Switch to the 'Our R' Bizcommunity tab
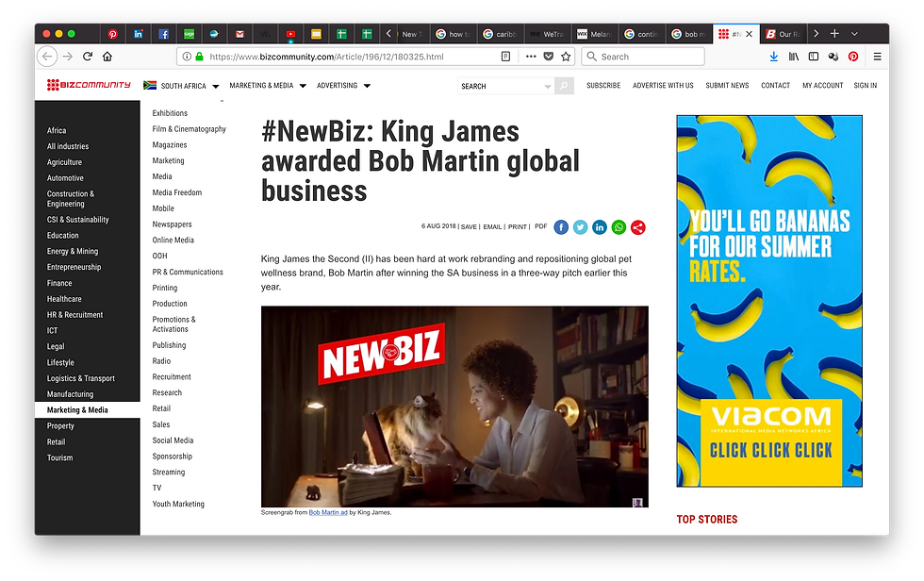The width and height of the screenshot is (924, 581). (x=784, y=34)
